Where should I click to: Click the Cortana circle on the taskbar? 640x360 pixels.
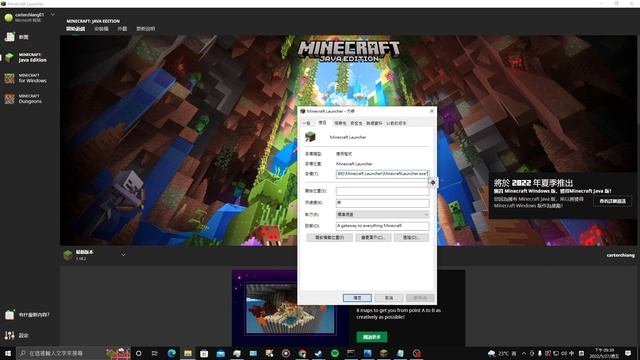pos(138,353)
